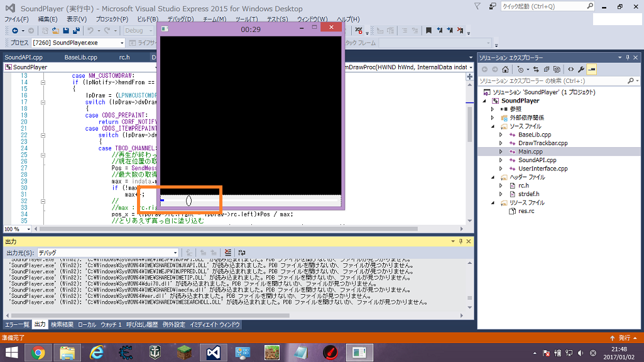The height and width of the screenshot is (362, 644).
Task: Click the Clear All icon in Output panel
Action: click(227, 252)
